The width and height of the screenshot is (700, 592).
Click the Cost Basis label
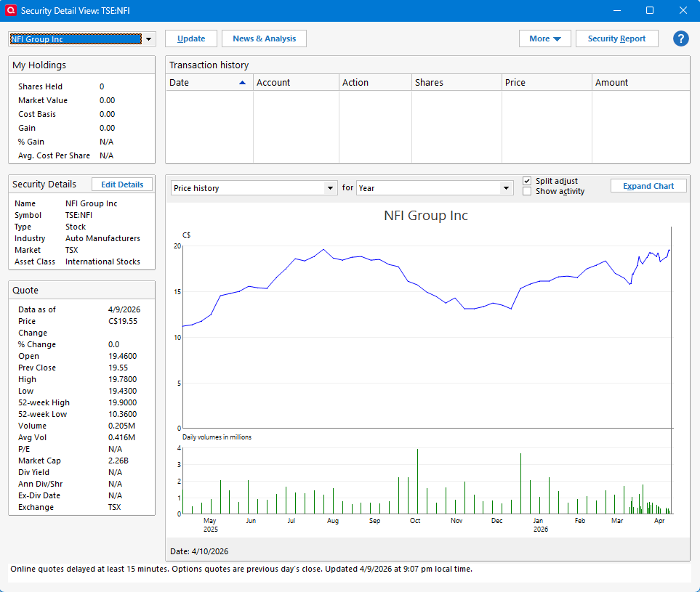tap(37, 114)
